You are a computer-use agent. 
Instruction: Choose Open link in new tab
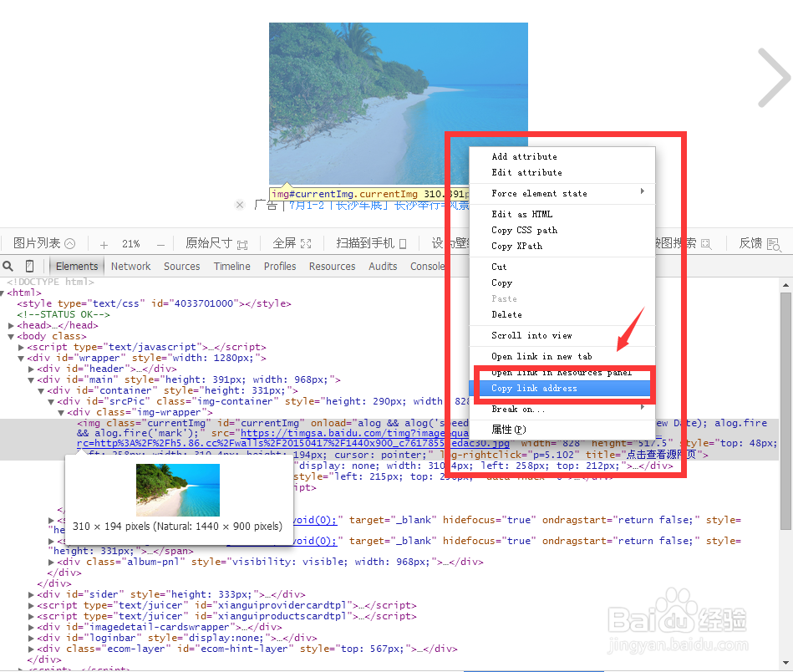tap(562, 356)
